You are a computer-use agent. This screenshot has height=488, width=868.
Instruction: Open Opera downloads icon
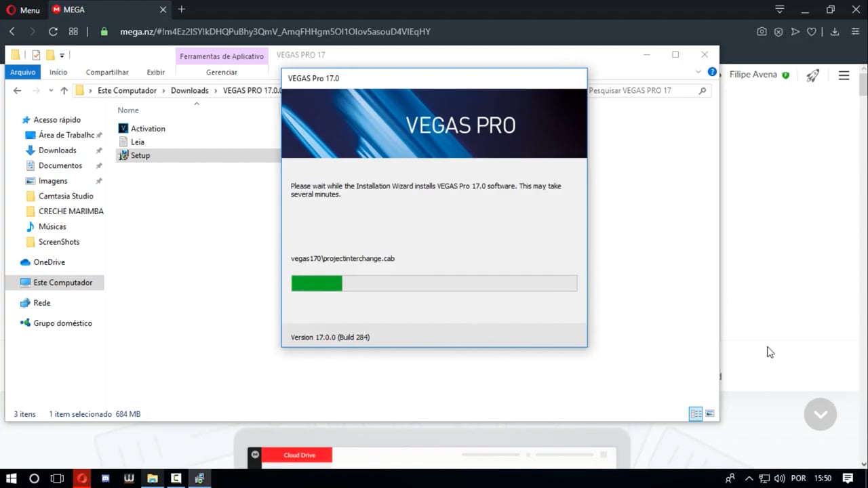(835, 31)
